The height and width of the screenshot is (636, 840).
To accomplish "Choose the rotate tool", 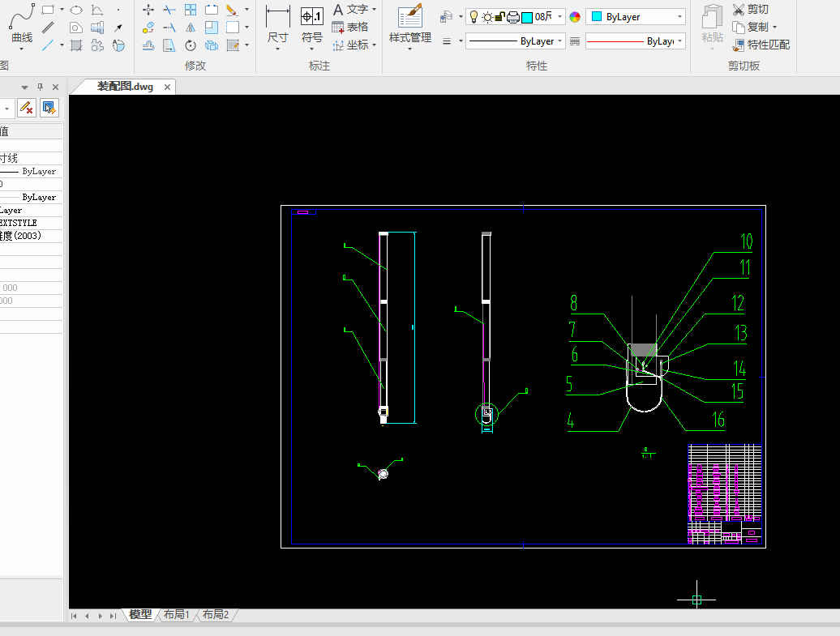I will point(191,45).
